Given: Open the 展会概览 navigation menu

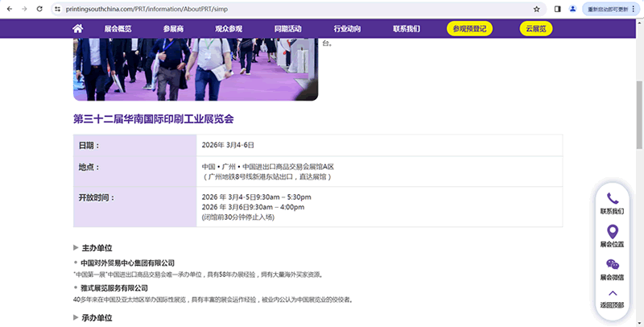Looking at the screenshot, I should pyautogui.click(x=118, y=29).
